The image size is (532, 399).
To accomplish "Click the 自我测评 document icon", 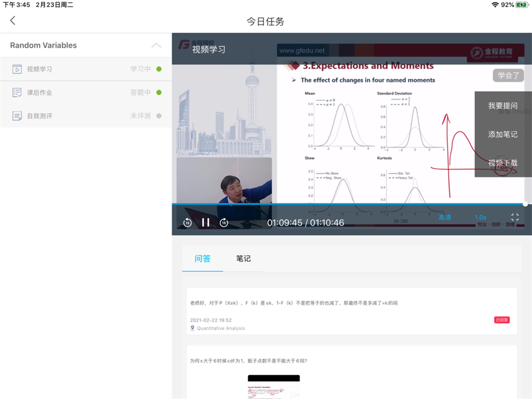I will 17,116.
